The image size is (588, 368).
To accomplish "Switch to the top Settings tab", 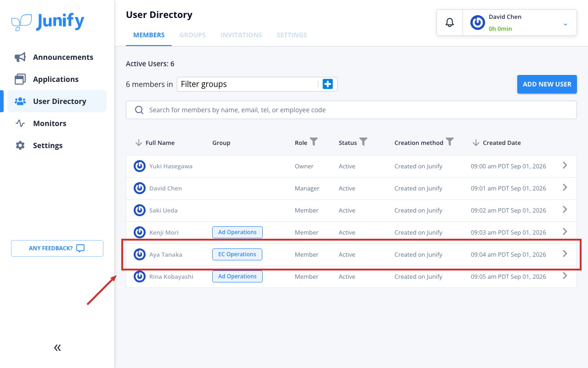I will pyautogui.click(x=292, y=35).
